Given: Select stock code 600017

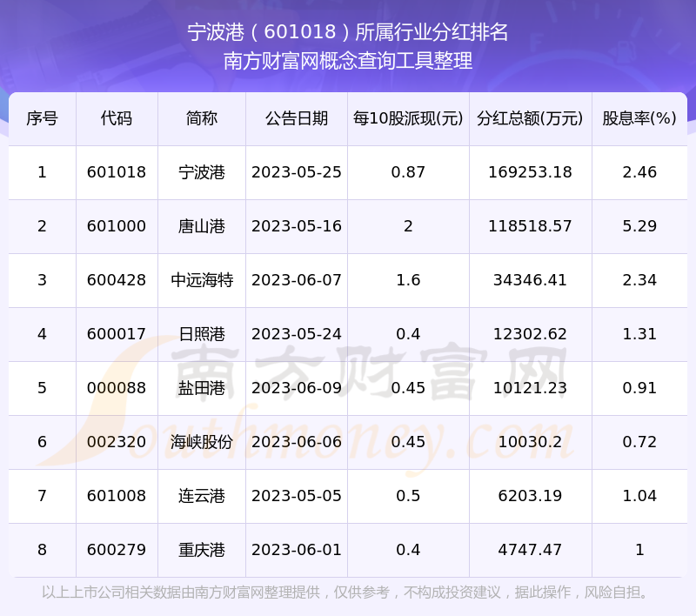Looking at the screenshot, I should [x=117, y=334].
